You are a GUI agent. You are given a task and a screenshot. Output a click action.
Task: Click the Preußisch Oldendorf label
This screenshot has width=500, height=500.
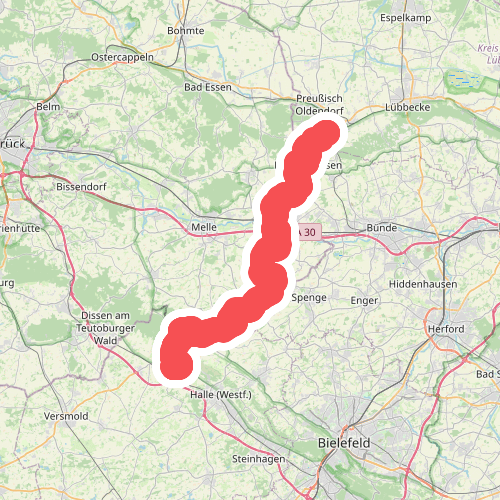[319, 104]
